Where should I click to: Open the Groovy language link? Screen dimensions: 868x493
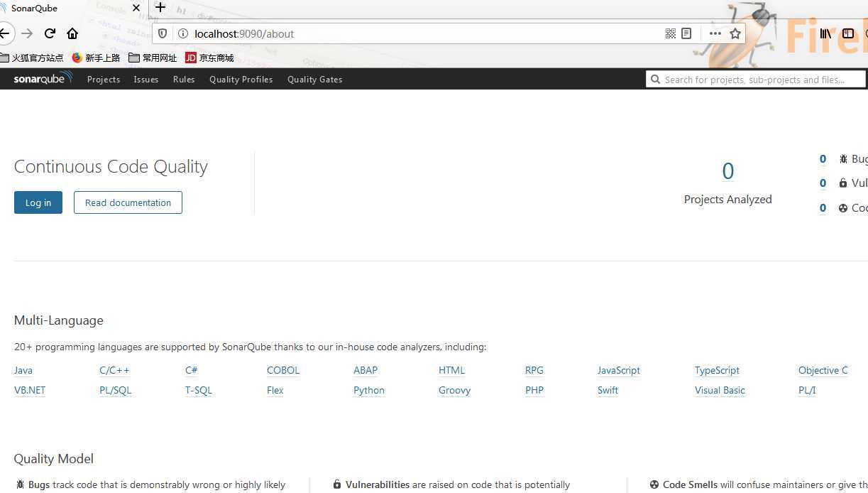pos(454,390)
